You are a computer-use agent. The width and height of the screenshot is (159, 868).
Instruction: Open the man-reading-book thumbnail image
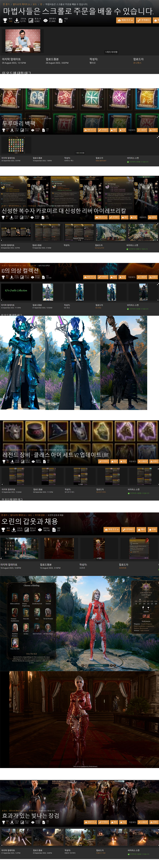click(23, 41)
